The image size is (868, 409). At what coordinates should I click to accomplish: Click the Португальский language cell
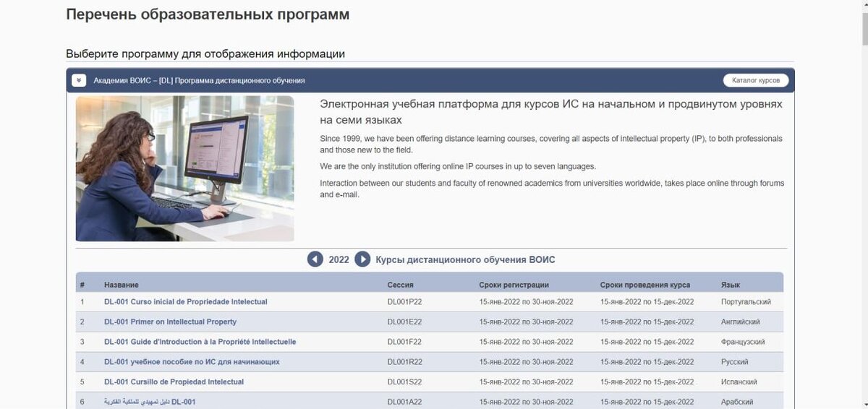tap(746, 302)
